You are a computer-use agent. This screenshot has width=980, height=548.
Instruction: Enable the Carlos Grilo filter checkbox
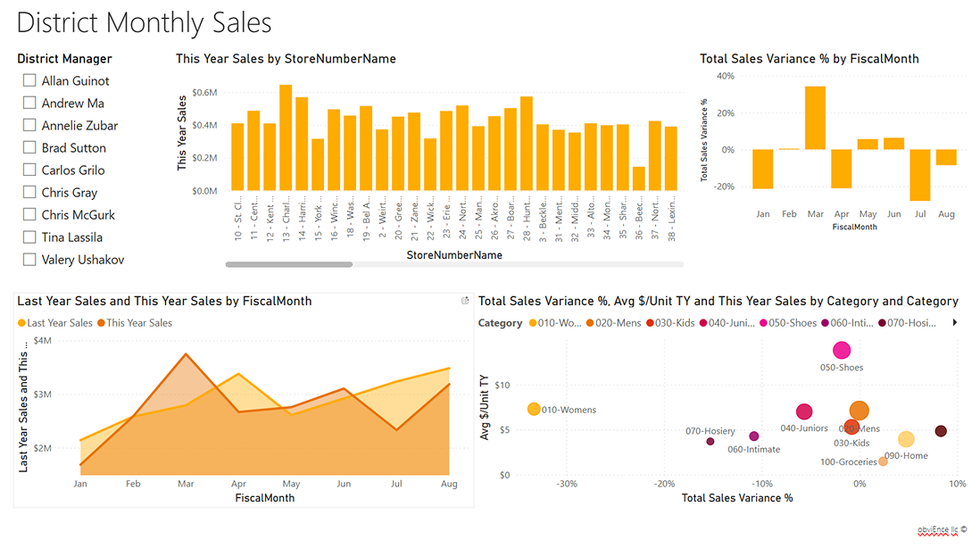[29, 170]
